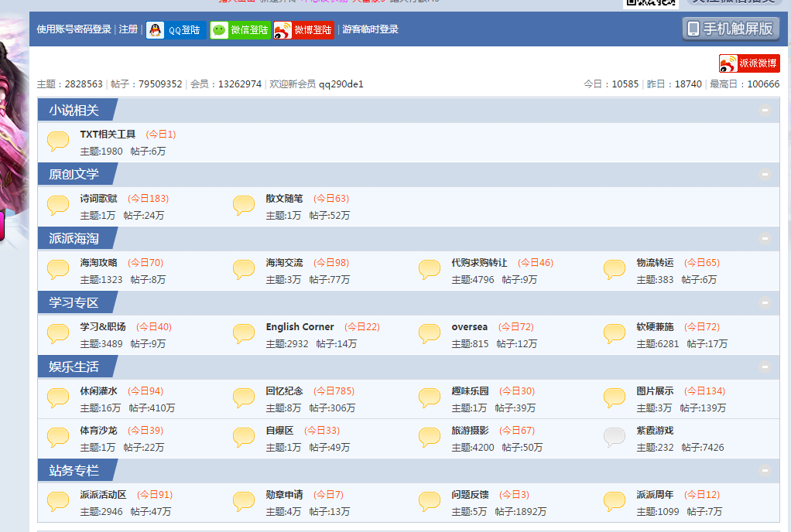
Task: Open the English Corner forum
Action: (x=300, y=327)
